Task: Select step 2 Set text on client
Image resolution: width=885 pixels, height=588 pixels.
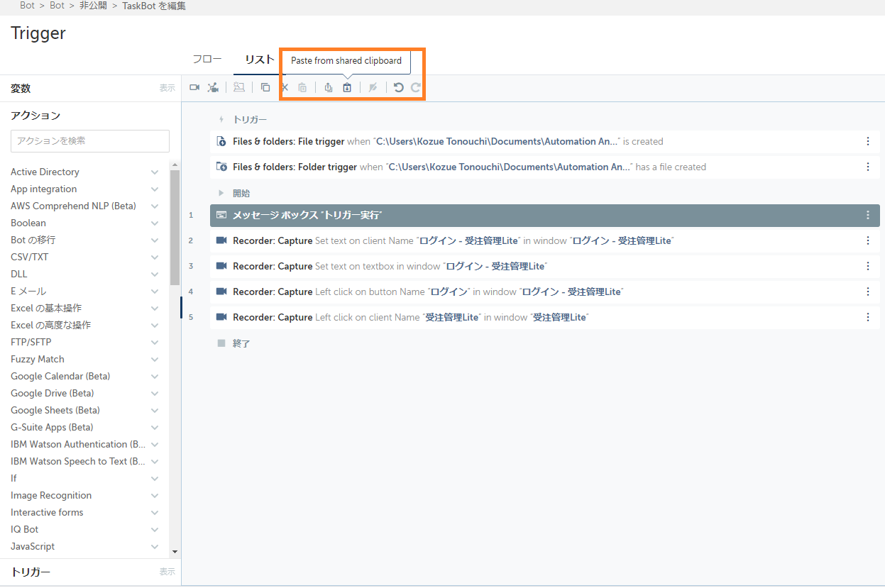Action: click(x=545, y=240)
